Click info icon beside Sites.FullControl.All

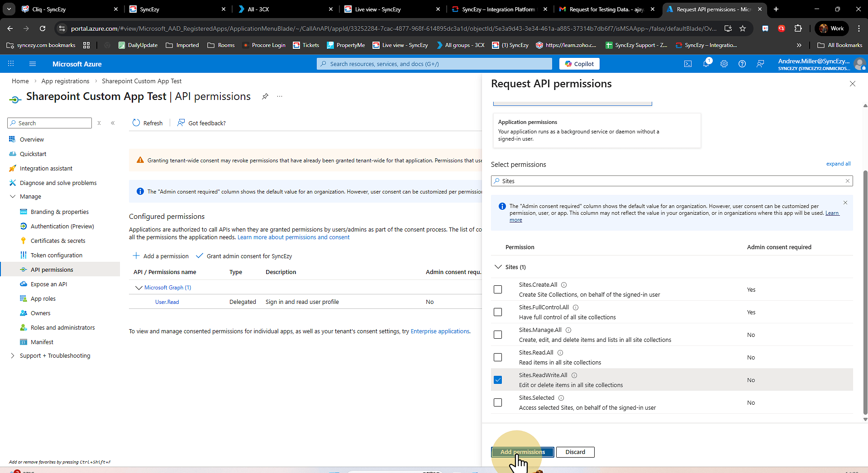576,307
